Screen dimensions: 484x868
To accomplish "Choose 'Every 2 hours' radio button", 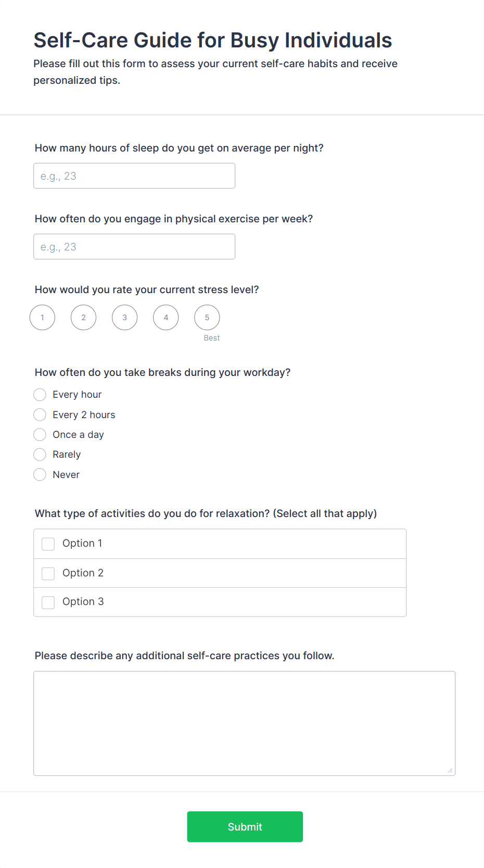I will (x=40, y=415).
